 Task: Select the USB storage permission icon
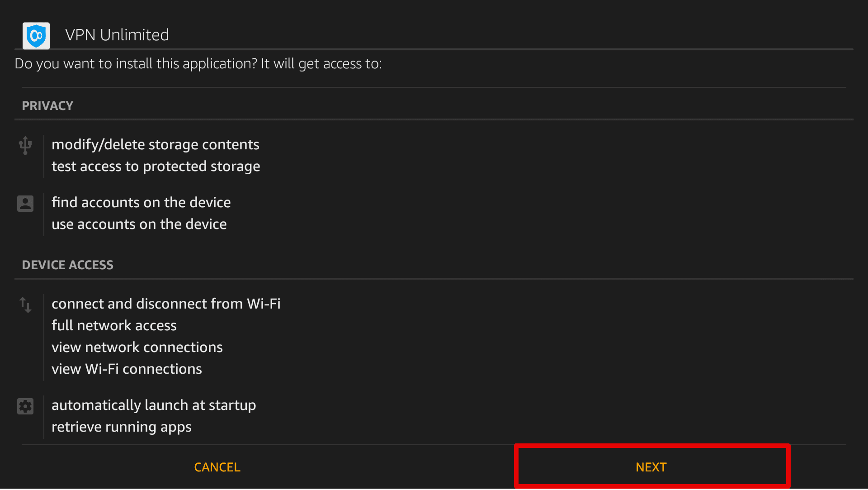click(25, 146)
